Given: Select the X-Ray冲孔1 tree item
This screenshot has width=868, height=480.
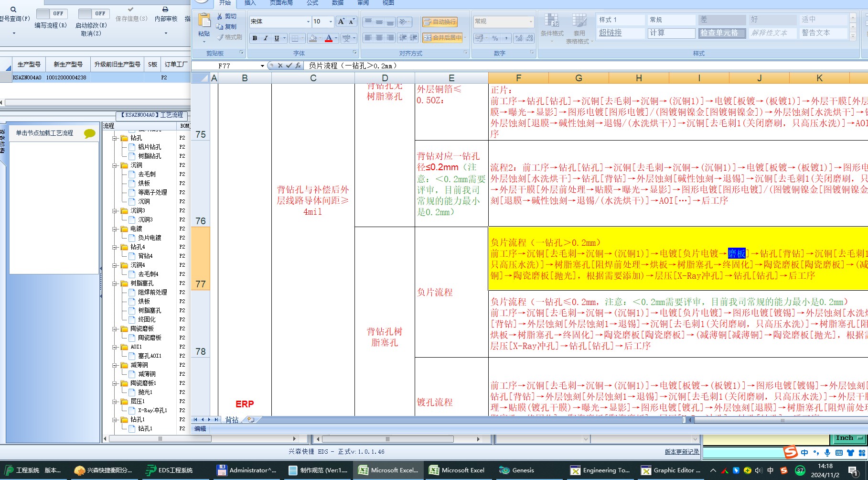Looking at the screenshot, I should pyautogui.click(x=152, y=410).
